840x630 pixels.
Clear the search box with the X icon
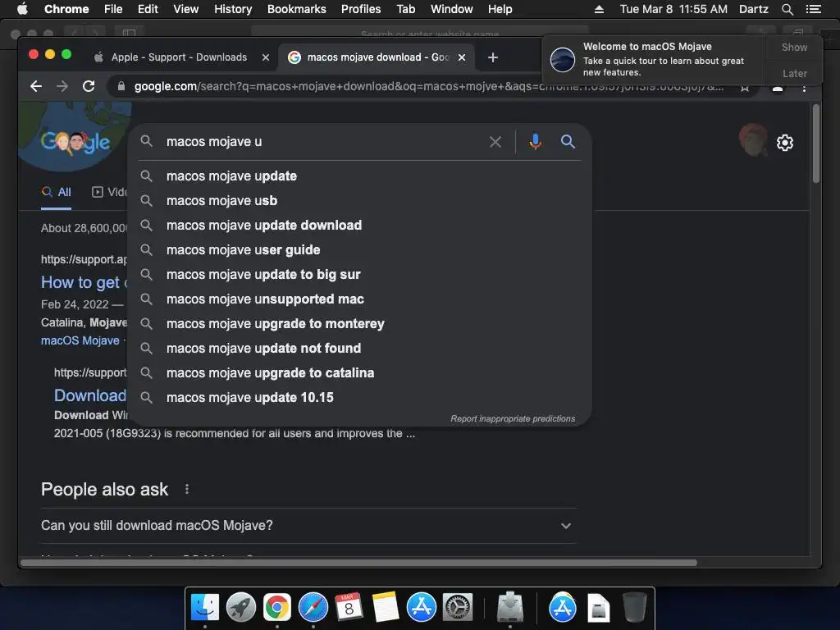click(495, 142)
